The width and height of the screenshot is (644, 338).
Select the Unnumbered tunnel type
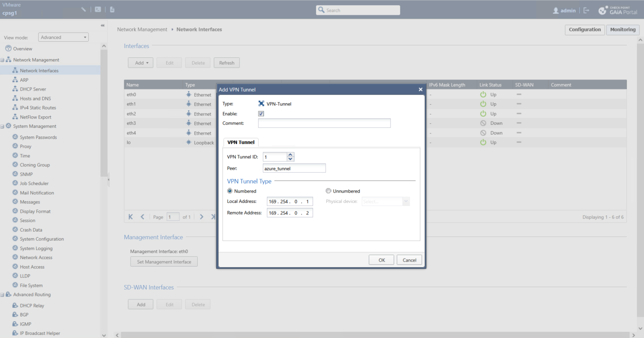[328, 191]
